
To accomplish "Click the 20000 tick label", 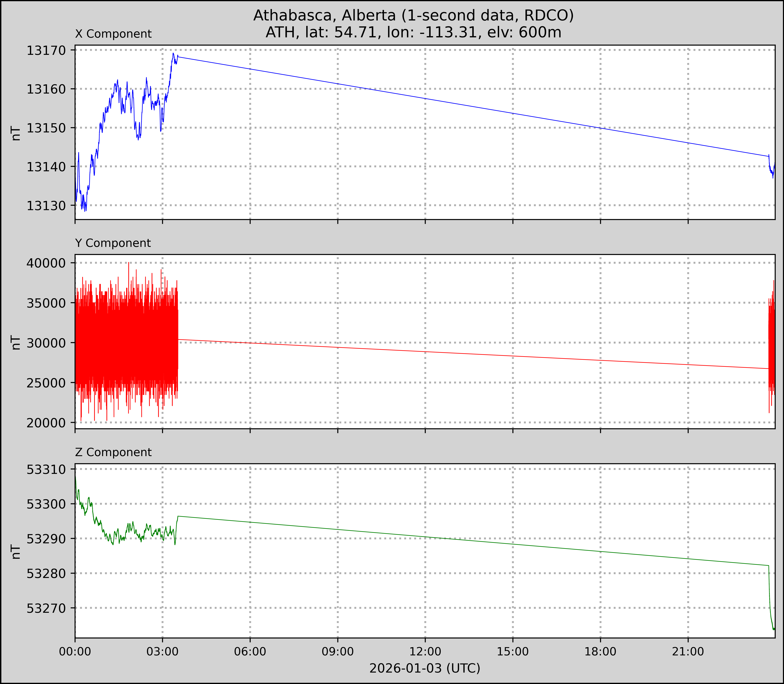I will [46, 423].
